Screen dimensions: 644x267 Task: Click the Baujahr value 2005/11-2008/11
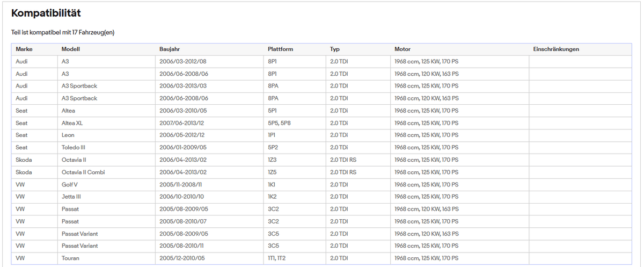[x=181, y=184]
